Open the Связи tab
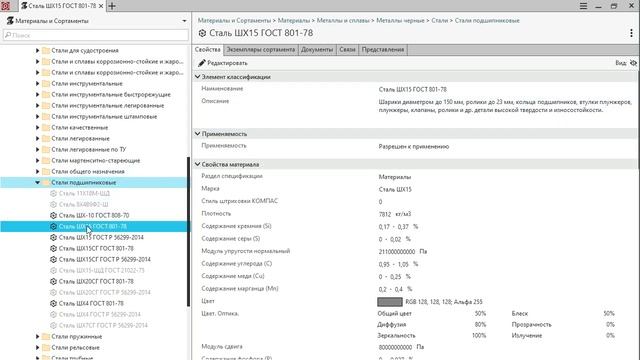This screenshot has height=360, width=640. pyautogui.click(x=347, y=49)
